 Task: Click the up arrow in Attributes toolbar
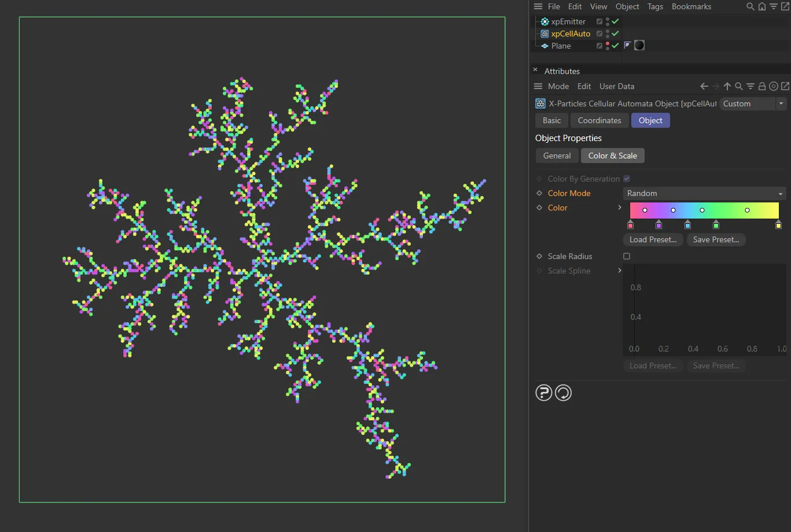point(727,86)
